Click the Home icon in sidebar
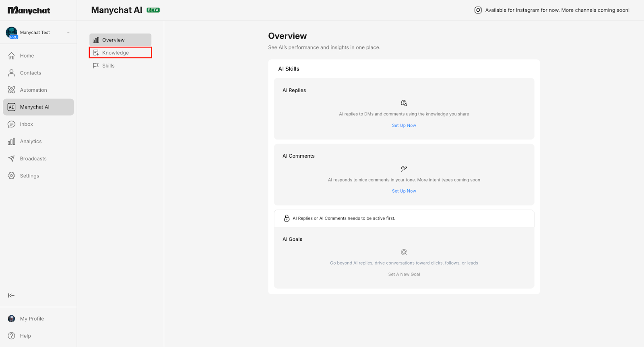Viewport: 644px width, 347px height. pyautogui.click(x=12, y=56)
